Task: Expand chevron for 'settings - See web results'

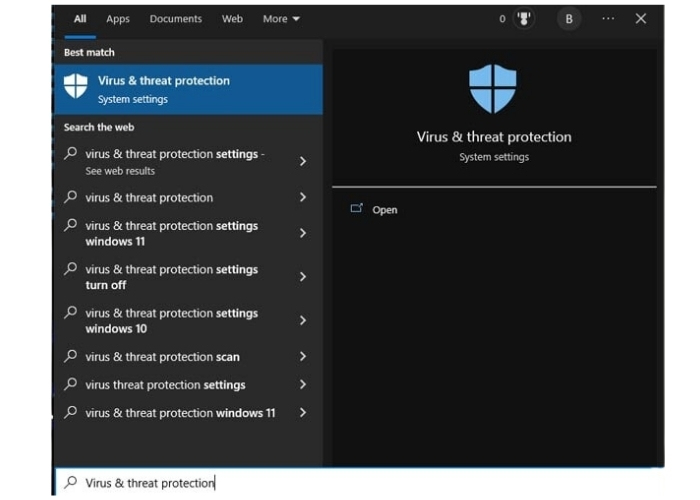Action: [303, 161]
